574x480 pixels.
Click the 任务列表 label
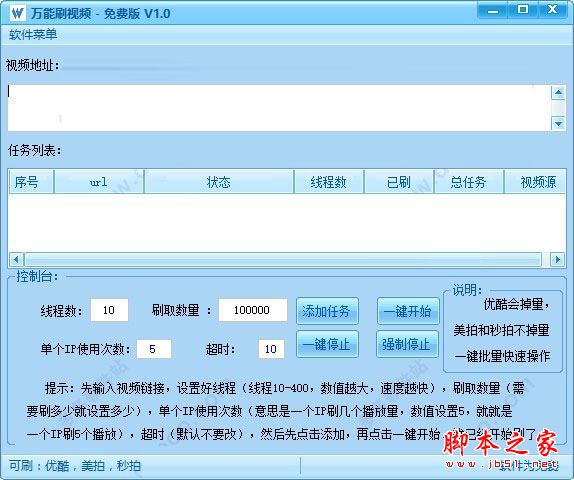pyautogui.click(x=35, y=150)
